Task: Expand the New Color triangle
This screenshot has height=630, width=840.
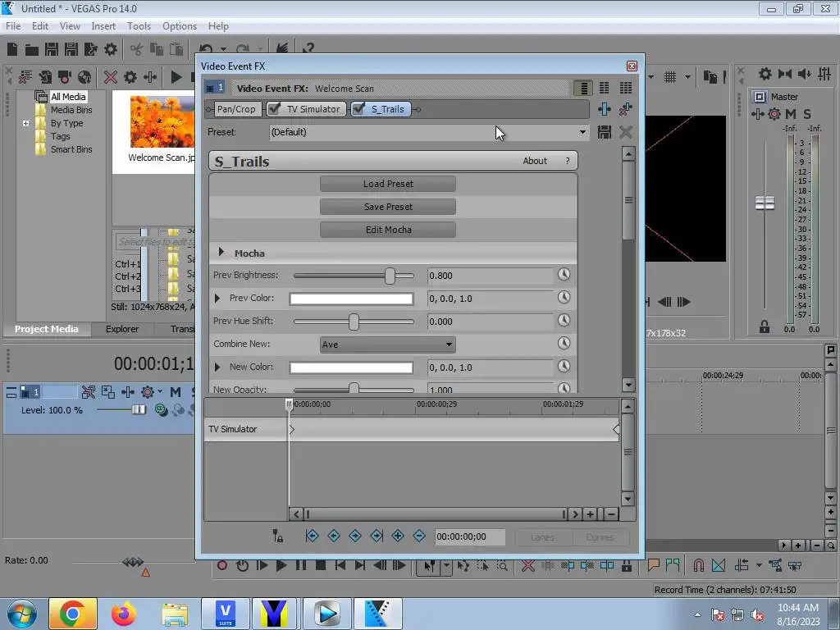Action: 217,367
